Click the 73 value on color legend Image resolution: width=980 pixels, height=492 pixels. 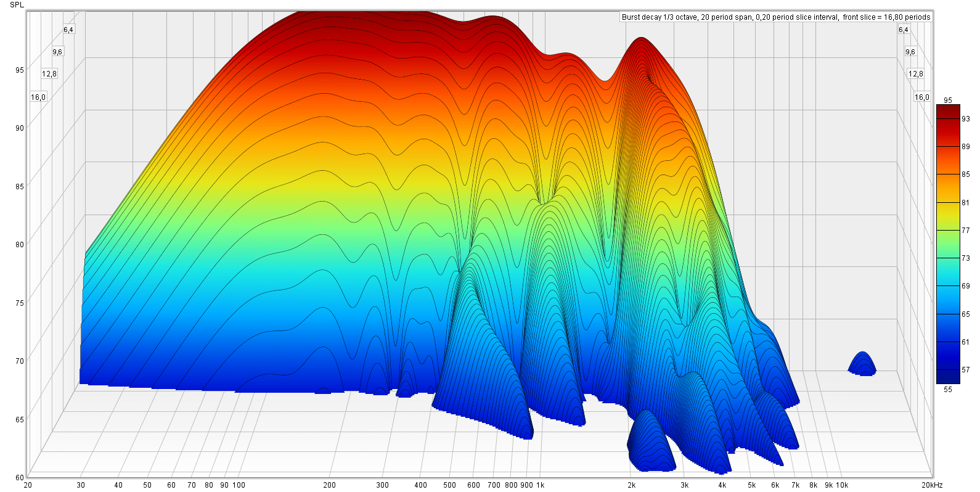point(966,258)
